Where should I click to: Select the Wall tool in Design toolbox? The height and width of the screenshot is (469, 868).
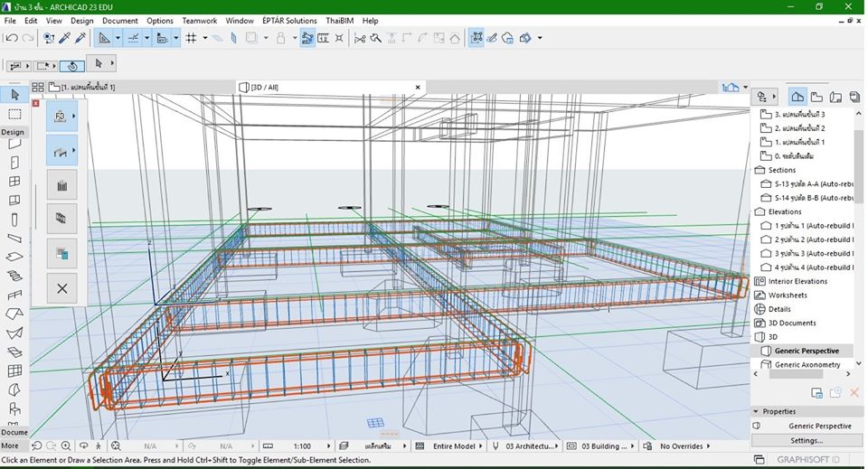coord(15,145)
